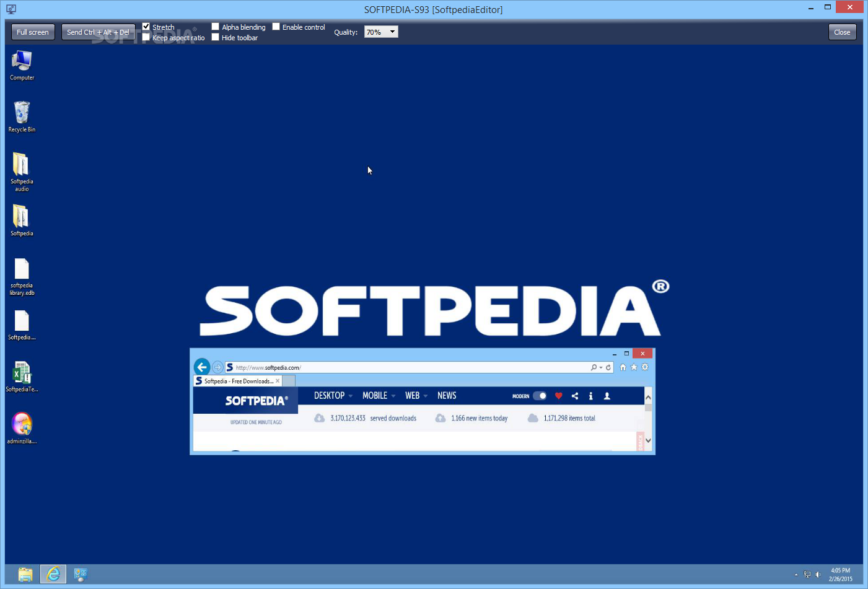
Task: Check the Hide toolbar checkbox
Action: point(216,37)
